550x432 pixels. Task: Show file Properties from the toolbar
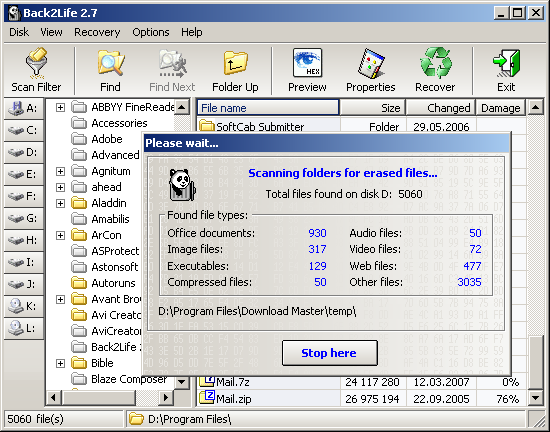pos(371,70)
